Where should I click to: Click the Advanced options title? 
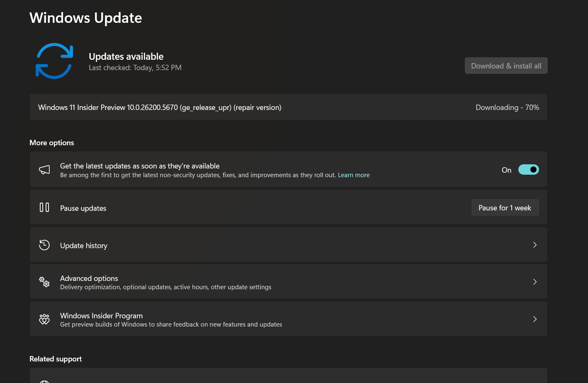click(x=89, y=278)
